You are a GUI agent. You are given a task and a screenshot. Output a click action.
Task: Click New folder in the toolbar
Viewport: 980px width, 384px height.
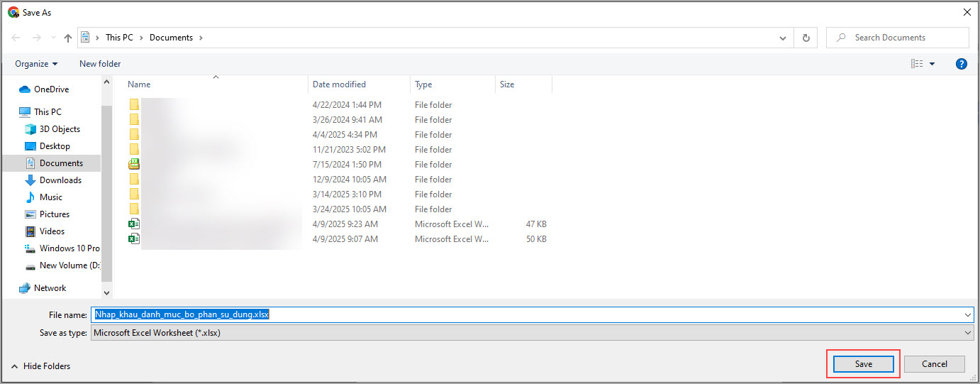pos(100,64)
